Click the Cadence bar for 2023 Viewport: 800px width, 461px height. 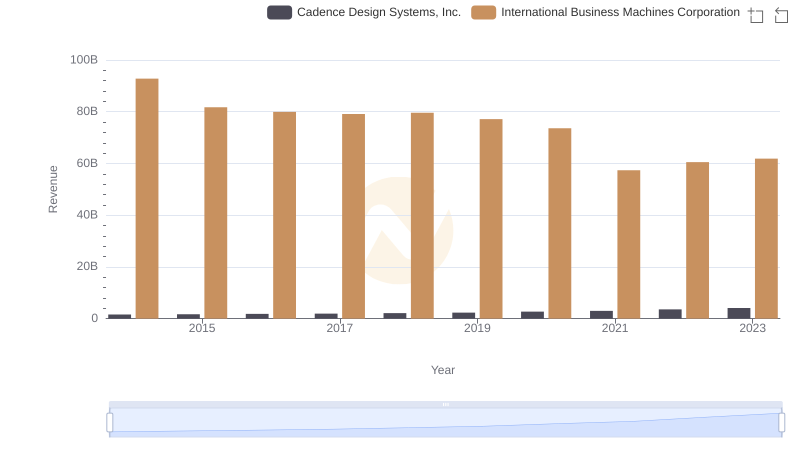[x=739, y=313]
